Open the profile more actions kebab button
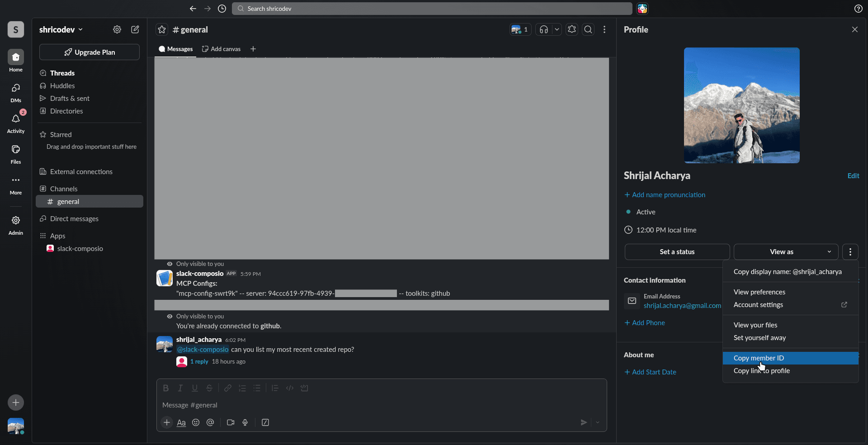 pyautogui.click(x=850, y=252)
